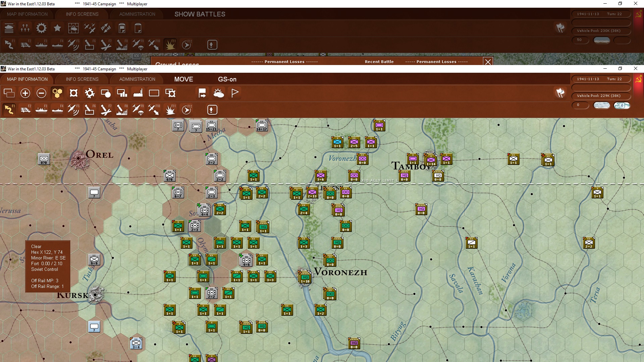Select the Soviet unit 1=14 at Tambov
644x362 pixels.
coord(431,160)
